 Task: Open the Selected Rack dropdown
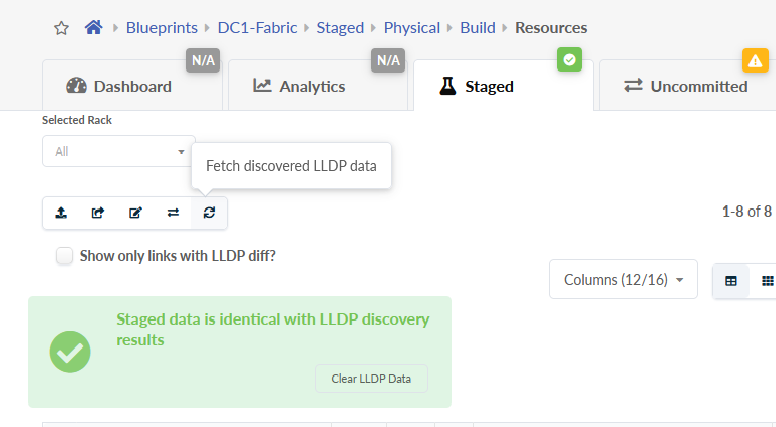119,152
